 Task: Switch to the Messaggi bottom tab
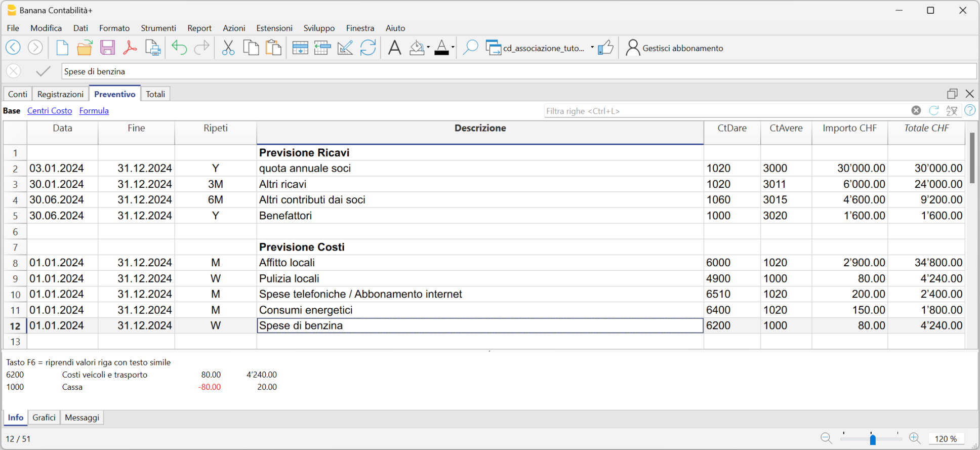click(x=82, y=418)
